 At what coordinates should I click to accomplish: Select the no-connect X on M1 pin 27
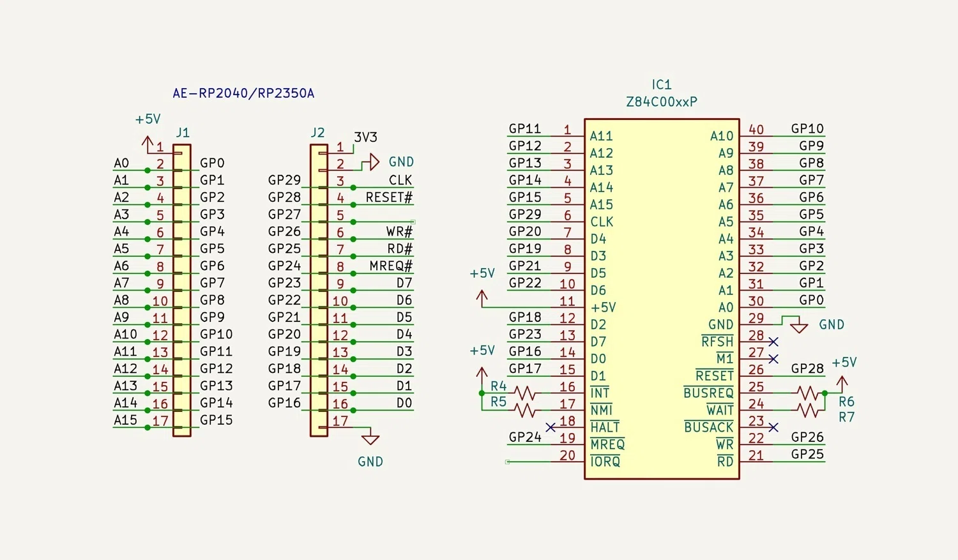point(773,359)
